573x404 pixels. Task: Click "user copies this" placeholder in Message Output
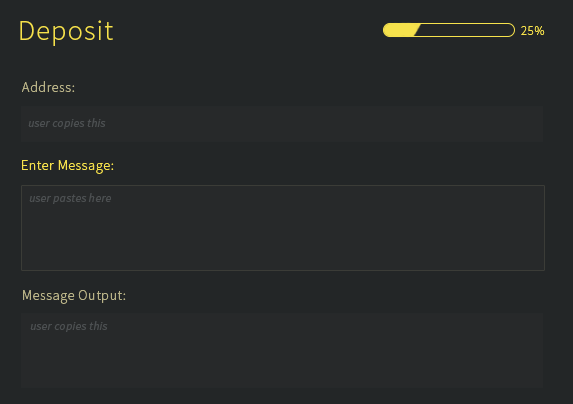pyautogui.click(x=69, y=326)
